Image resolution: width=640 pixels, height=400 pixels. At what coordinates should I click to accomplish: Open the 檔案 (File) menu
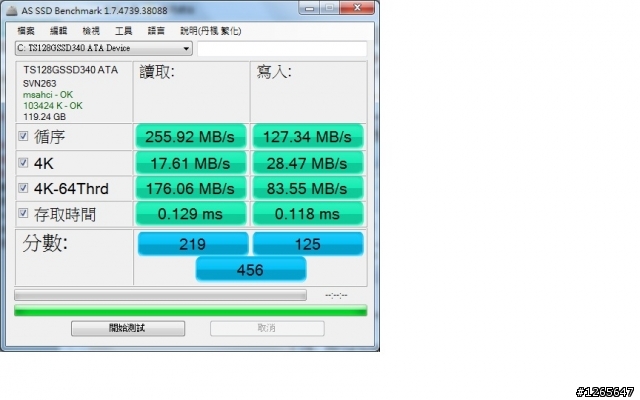click(26, 31)
